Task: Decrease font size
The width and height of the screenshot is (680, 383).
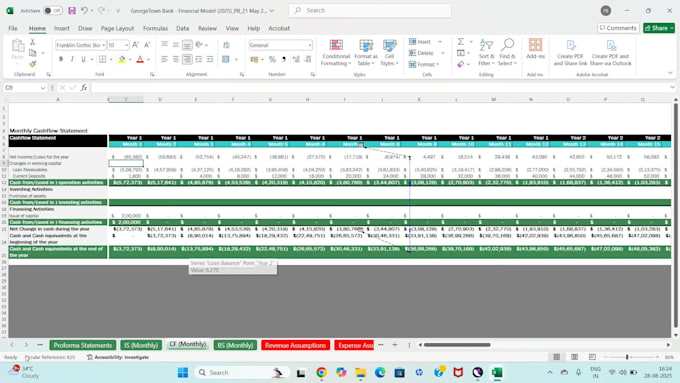Action: (x=147, y=45)
